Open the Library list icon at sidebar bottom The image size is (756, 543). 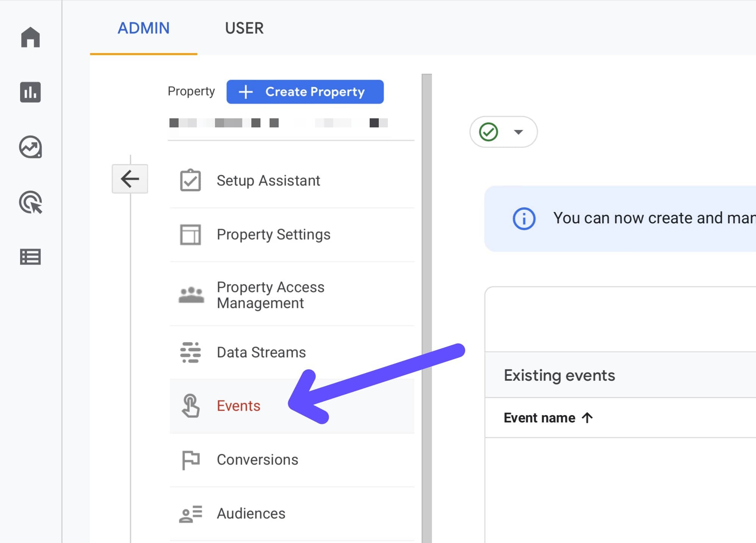click(x=31, y=257)
